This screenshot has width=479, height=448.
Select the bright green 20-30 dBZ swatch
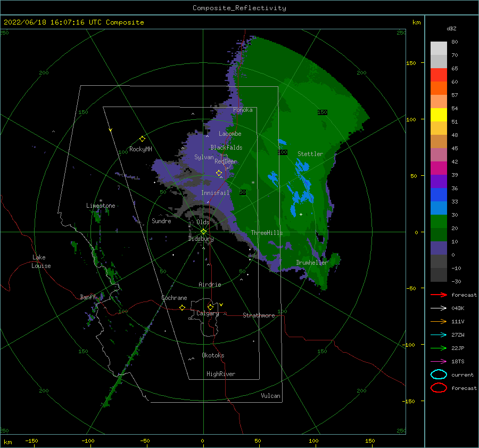click(x=439, y=222)
